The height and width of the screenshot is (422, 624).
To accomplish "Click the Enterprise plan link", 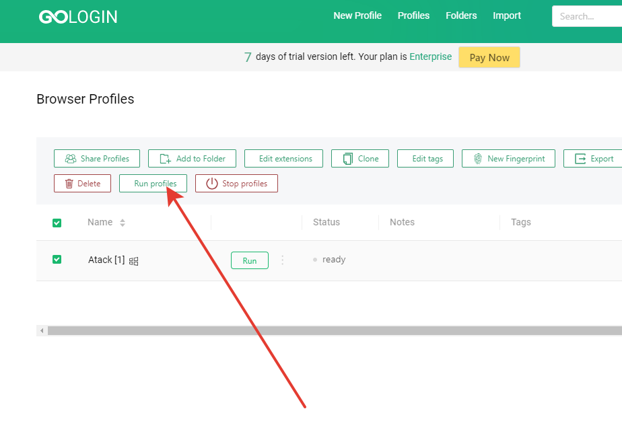I will point(431,57).
